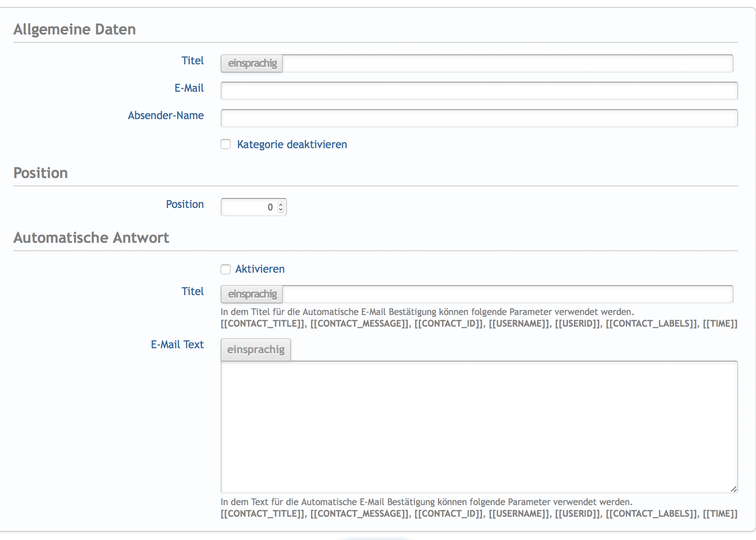Click the 'Absender-Name' label
The image size is (756, 540).
click(166, 115)
